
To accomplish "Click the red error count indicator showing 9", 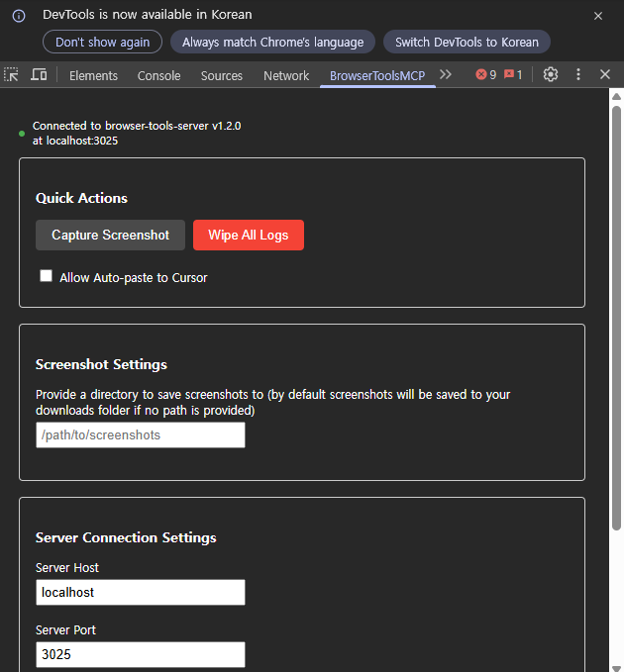I will click(x=486, y=74).
